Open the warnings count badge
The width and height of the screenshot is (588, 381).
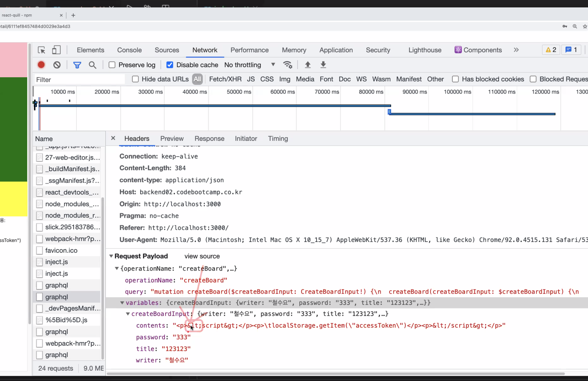(551, 50)
